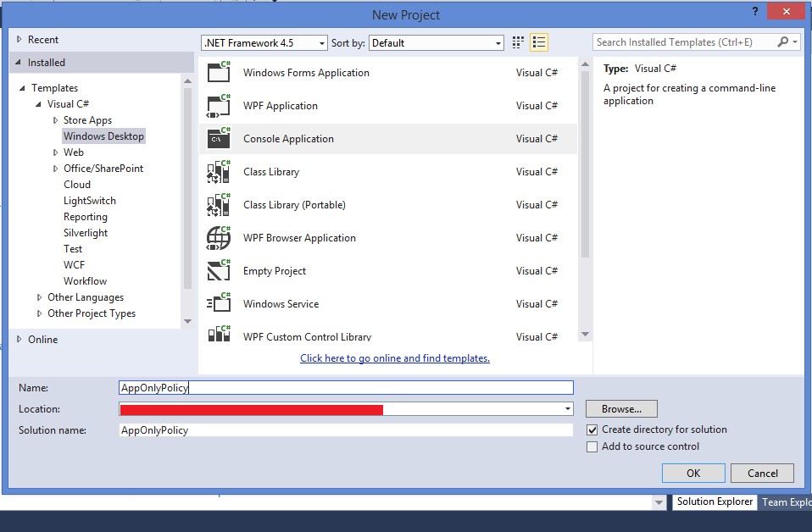Click the Class Library template icon
812x532 pixels.
[x=219, y=171]
